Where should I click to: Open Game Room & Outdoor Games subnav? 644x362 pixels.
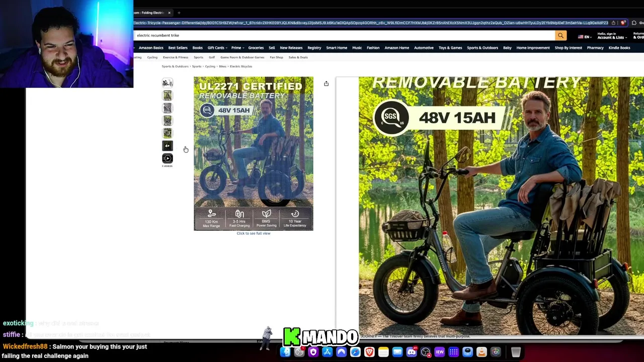(x=242, y=57)
